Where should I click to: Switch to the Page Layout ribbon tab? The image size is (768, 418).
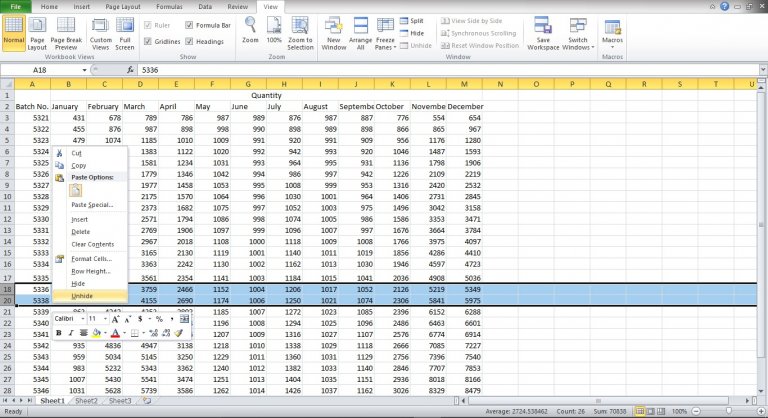[x=122, y=6]
